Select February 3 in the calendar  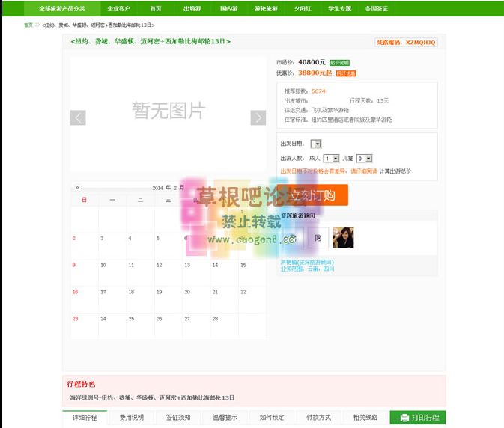112,245
